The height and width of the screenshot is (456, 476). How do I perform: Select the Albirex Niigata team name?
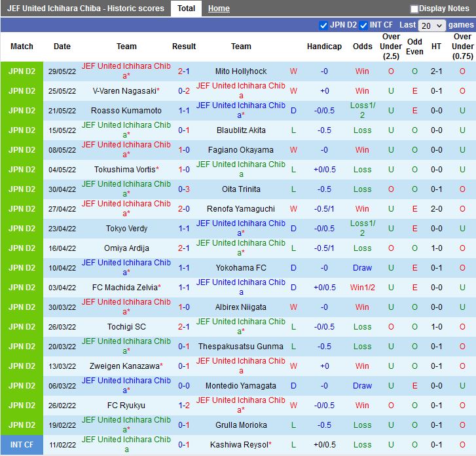click(x=241, y=307)
